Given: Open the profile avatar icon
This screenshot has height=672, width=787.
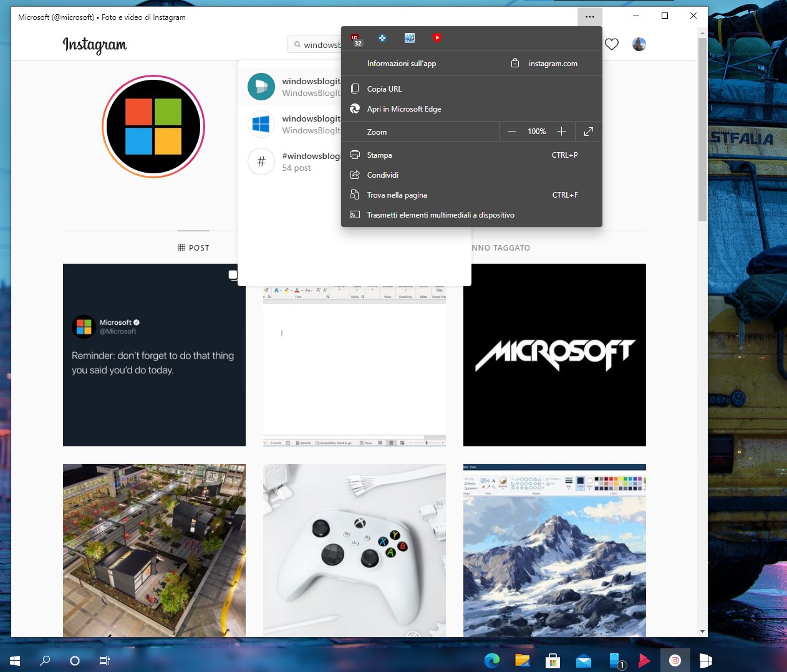Looking at the screenshot, I should pyautogui.click(x=639, y=44).
